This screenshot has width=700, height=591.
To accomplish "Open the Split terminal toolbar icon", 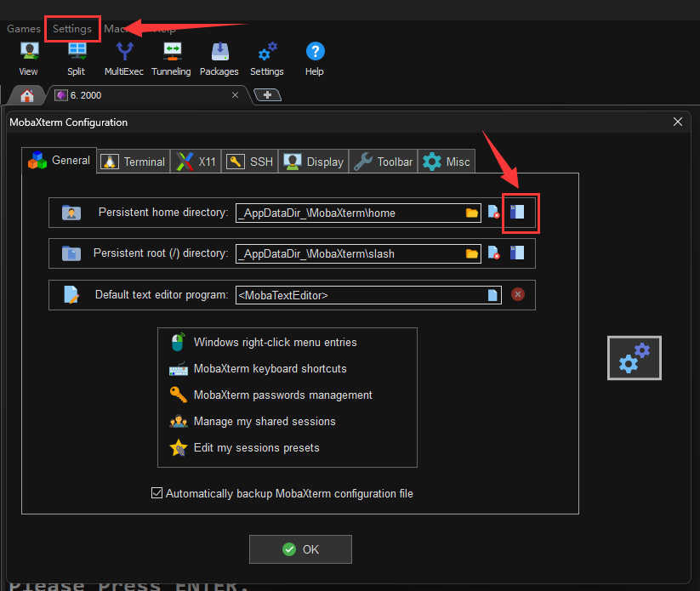I will [x=77, y=58].
